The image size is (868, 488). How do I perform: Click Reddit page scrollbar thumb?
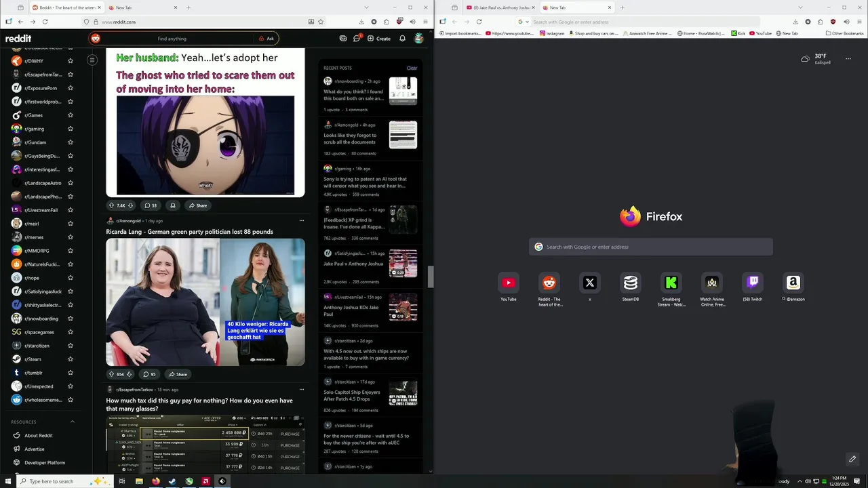pos(430,277)
